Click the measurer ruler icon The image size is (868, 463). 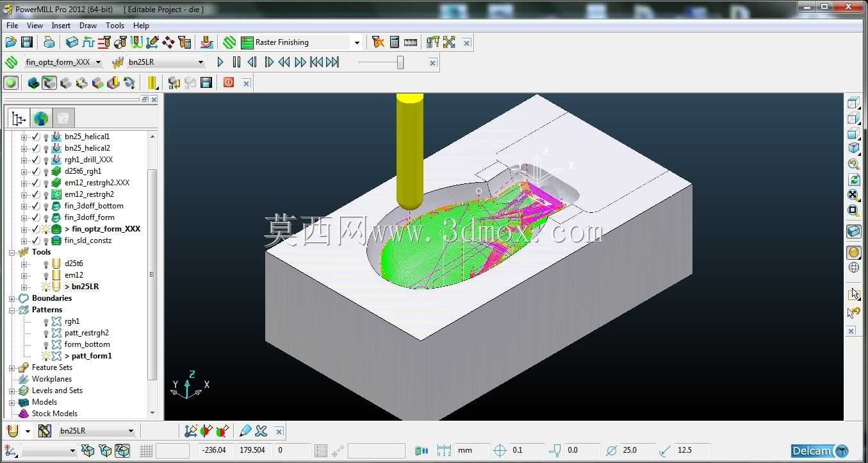(411, 42)
